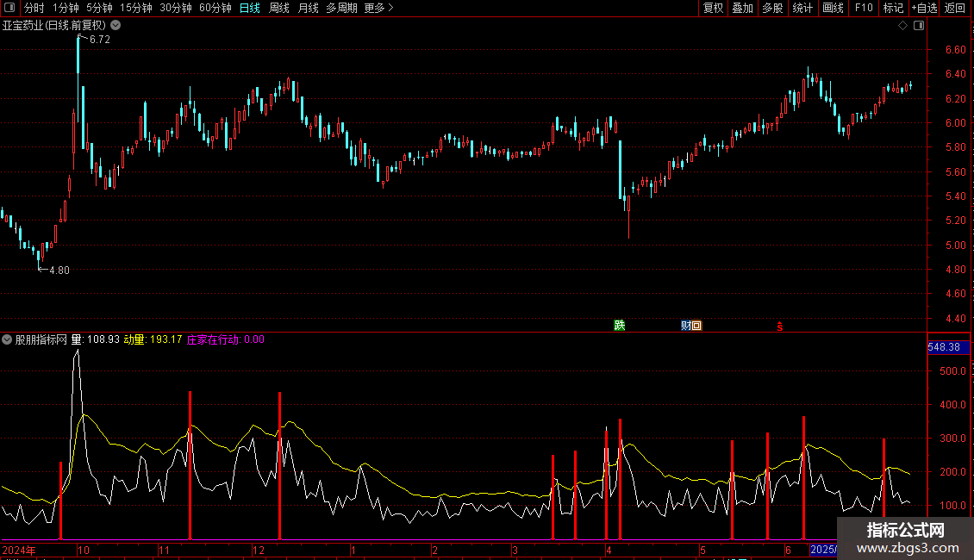974x560 pixels.
Task: Click the orange 回 marker icon
Action: [x=697, y=326]
